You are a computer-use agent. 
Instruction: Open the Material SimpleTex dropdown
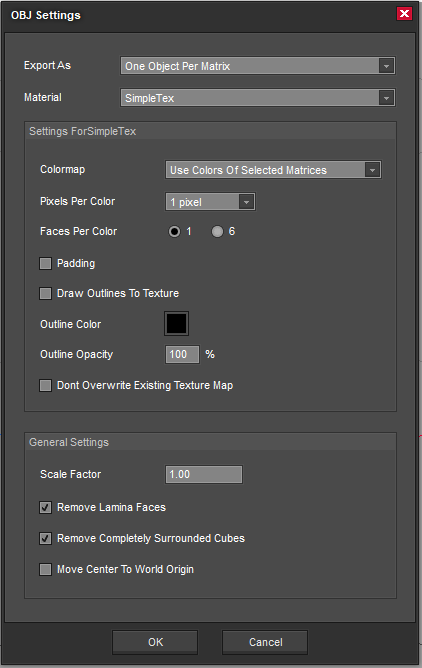tap(258, 98)
